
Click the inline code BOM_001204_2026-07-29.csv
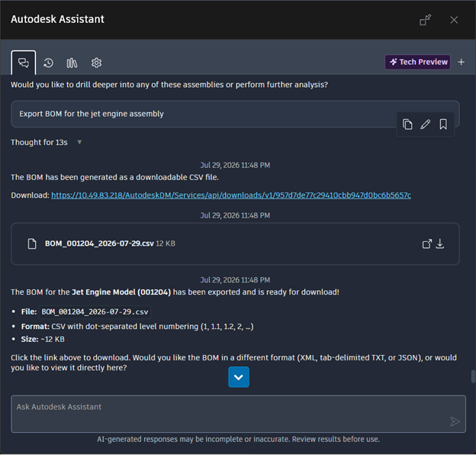pyautogui.click(x=95, y=312)
